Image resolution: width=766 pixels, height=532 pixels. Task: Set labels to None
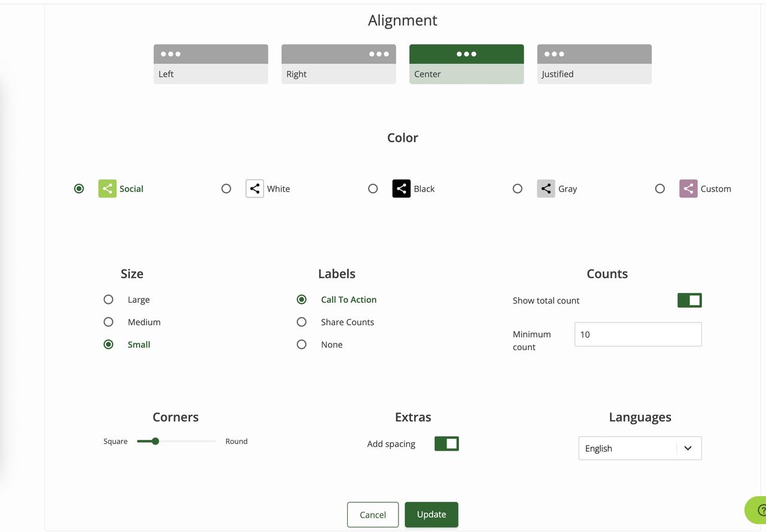[302, 344]
